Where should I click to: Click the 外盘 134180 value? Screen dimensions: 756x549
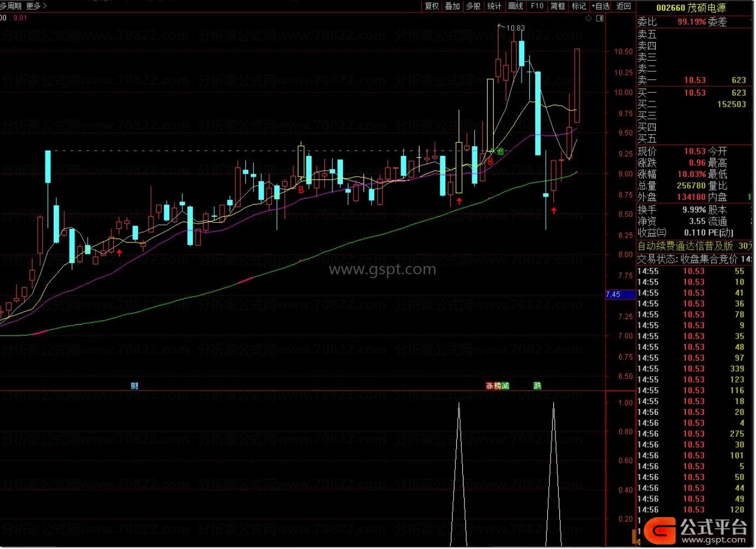point(691,197)
